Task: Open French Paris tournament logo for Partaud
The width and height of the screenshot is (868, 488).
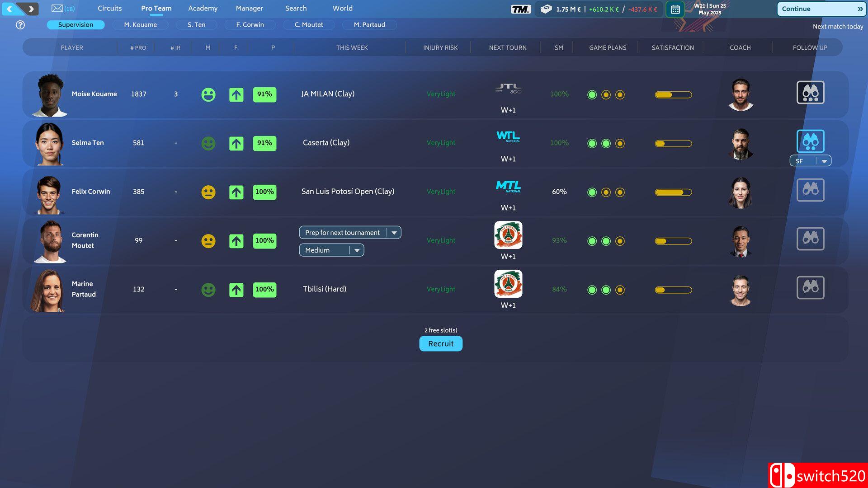Action: pyautogui.click(x=508, y=284)
